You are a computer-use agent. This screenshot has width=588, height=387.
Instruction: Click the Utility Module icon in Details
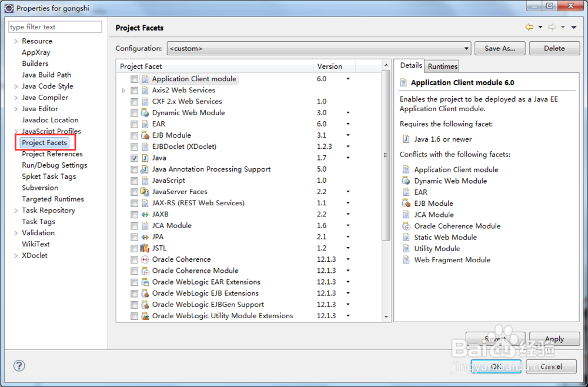(406, 248)
